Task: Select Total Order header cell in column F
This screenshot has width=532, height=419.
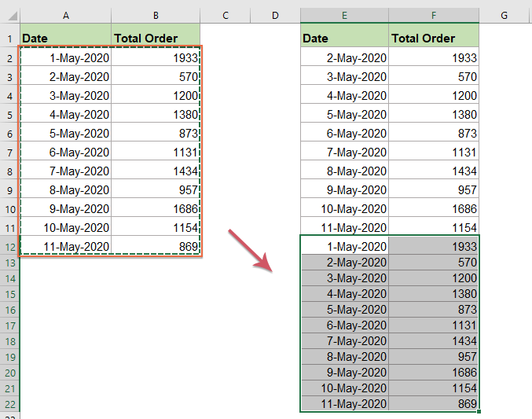Action: click(434, 38)
